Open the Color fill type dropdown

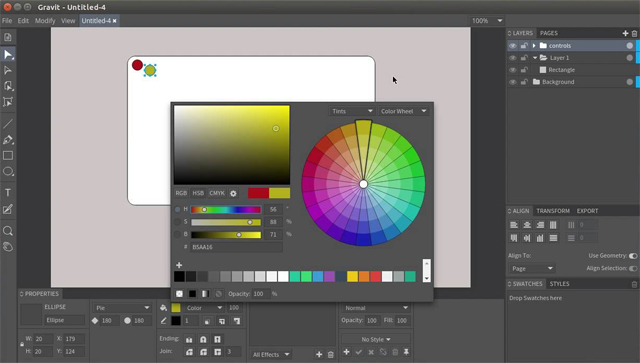pos(204,307)
